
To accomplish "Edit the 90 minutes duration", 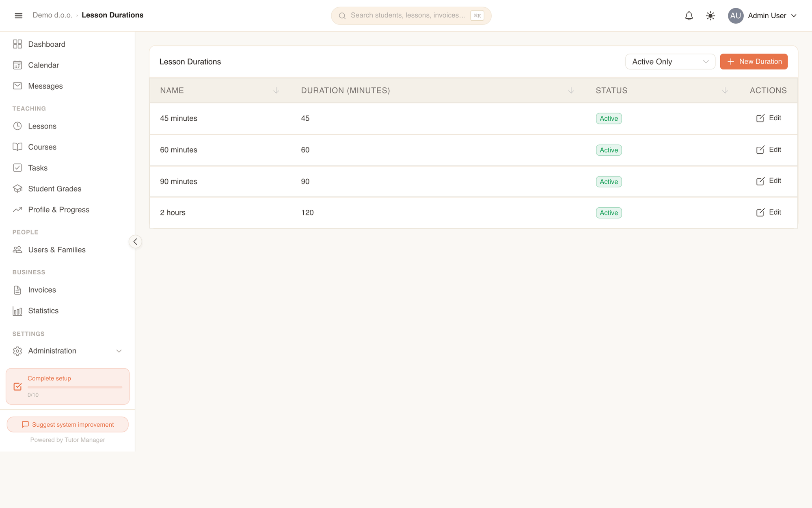I will pos(769,181).
